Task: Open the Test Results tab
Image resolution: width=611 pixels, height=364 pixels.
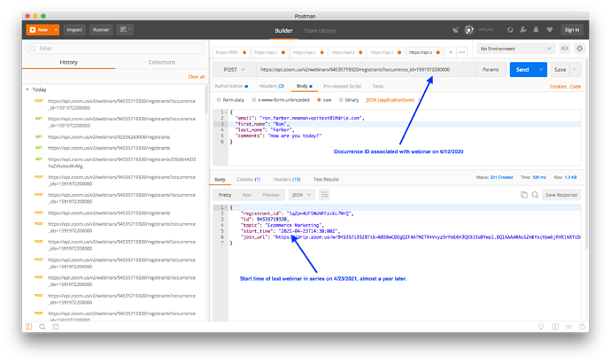Action: pyautogui.click(x=326, y=179)
